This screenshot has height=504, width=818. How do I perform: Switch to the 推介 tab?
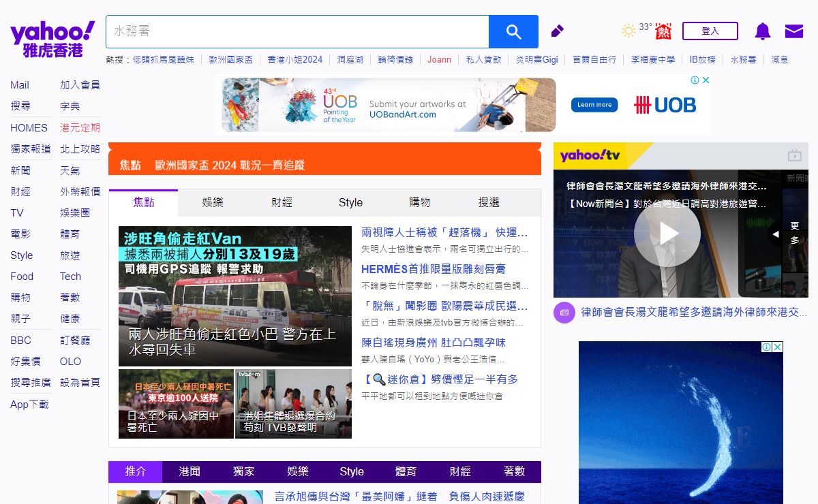coord(136,471)
